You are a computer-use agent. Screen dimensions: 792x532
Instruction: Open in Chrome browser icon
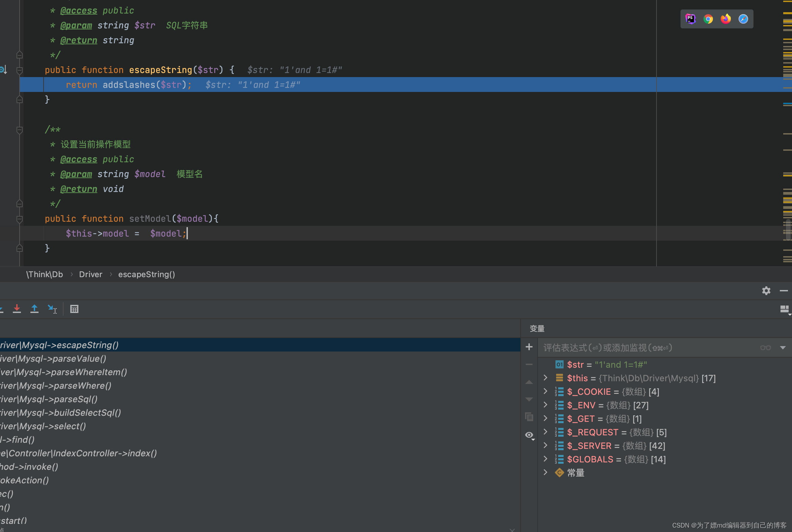[x=708, y=19]
